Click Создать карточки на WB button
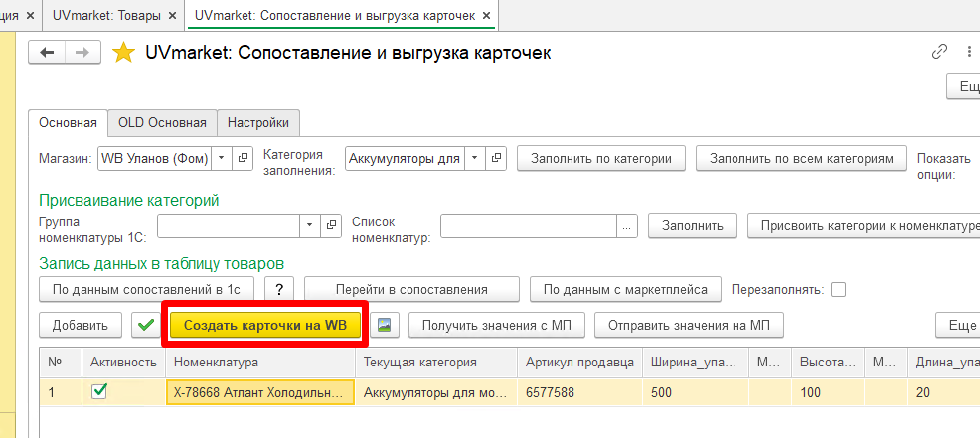This screenshot has width=980, height=438. pyautogui.click(x=265, y=325)
